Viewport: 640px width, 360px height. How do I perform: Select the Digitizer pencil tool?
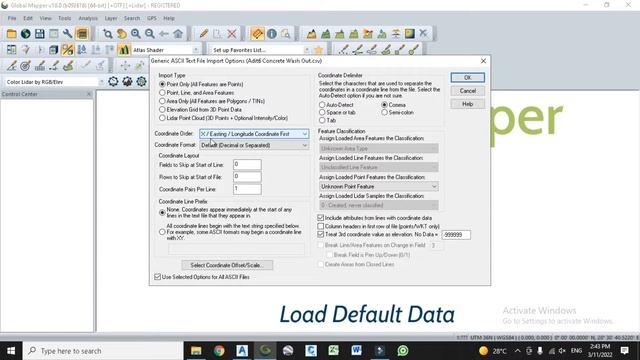point(204,34)
